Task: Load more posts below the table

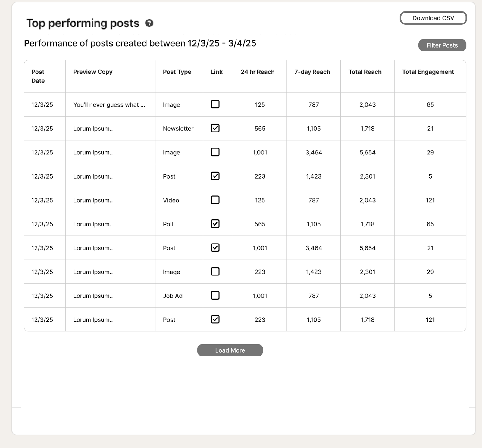Action: tap(230, 350)
